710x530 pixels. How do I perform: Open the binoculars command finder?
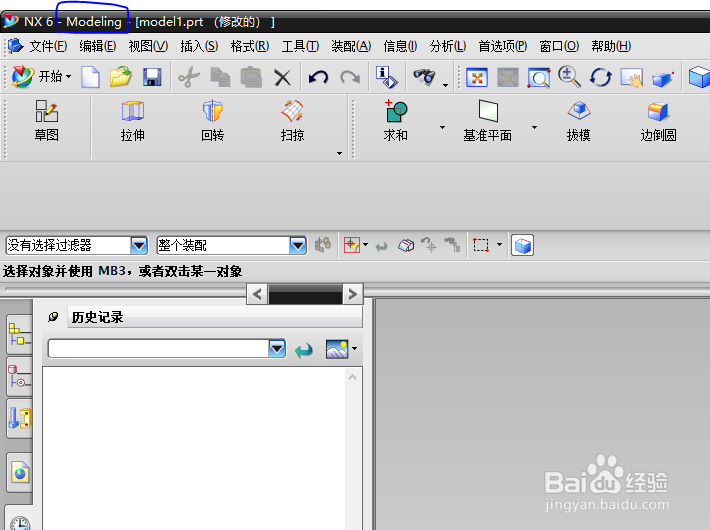[424, 77]
